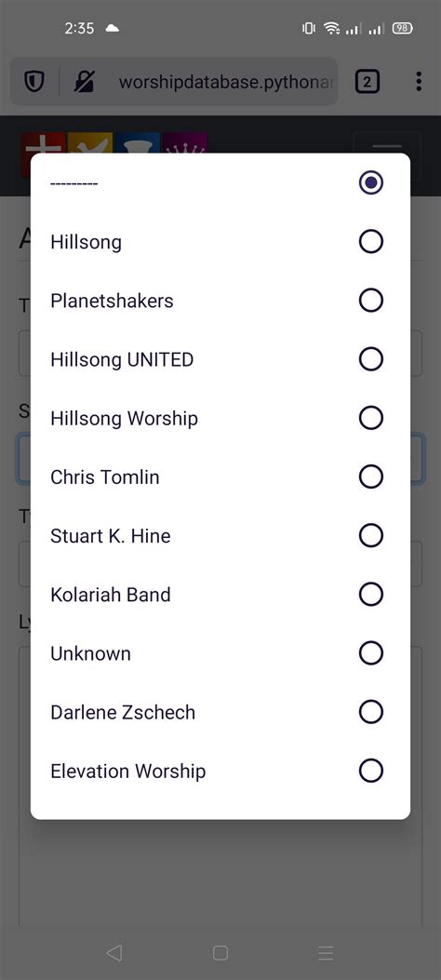Pick Stuart K. Hine option

tap(220, 536)
